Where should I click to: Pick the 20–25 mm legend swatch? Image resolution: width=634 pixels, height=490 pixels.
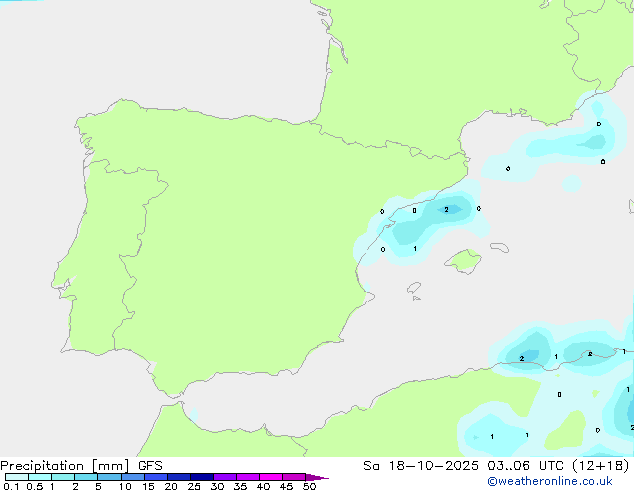[x=178, y=477]
